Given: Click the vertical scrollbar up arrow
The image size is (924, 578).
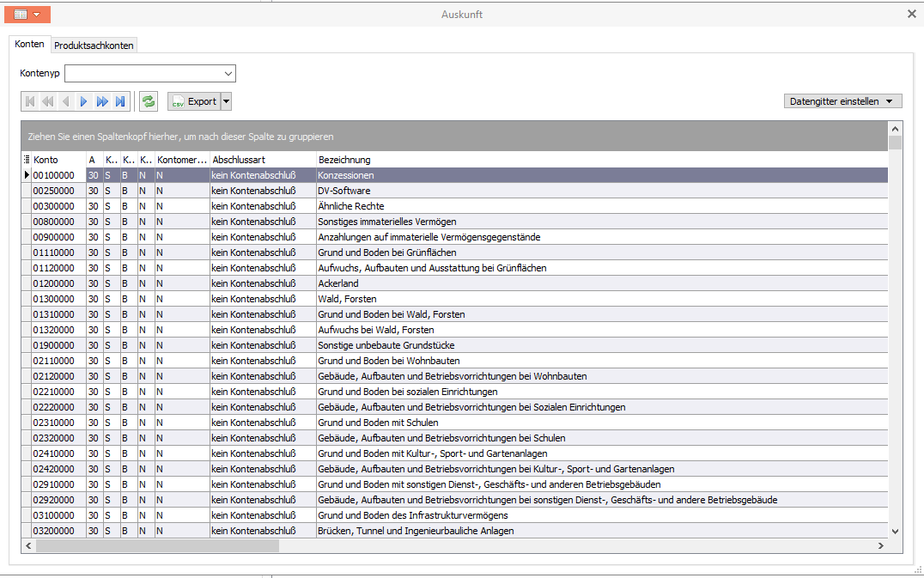Looking at the screenshot, I should pos(895,129).
